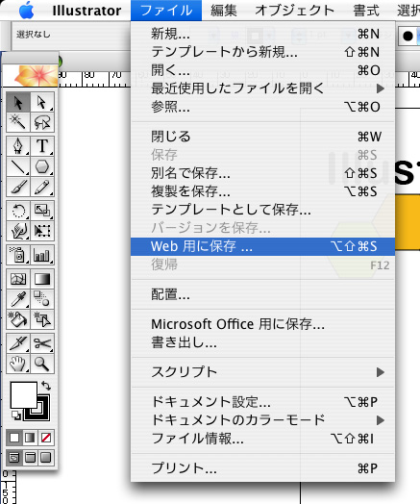Choose Microsoft Office 用に保存...
Viewport: 420px width, 504px height.
tap(262, 324)
